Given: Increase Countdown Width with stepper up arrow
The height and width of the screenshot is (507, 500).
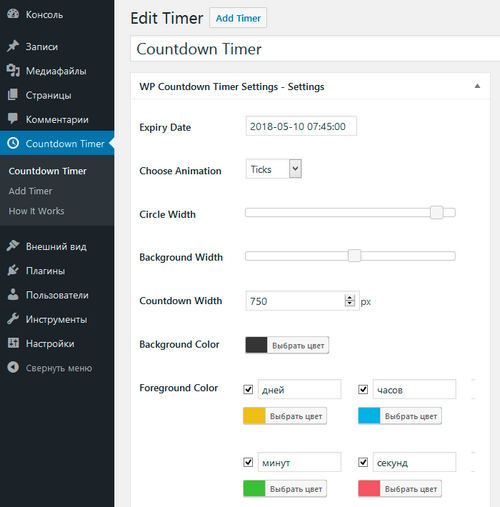Looking at the screenshot, I should click(x=349, y=298).
